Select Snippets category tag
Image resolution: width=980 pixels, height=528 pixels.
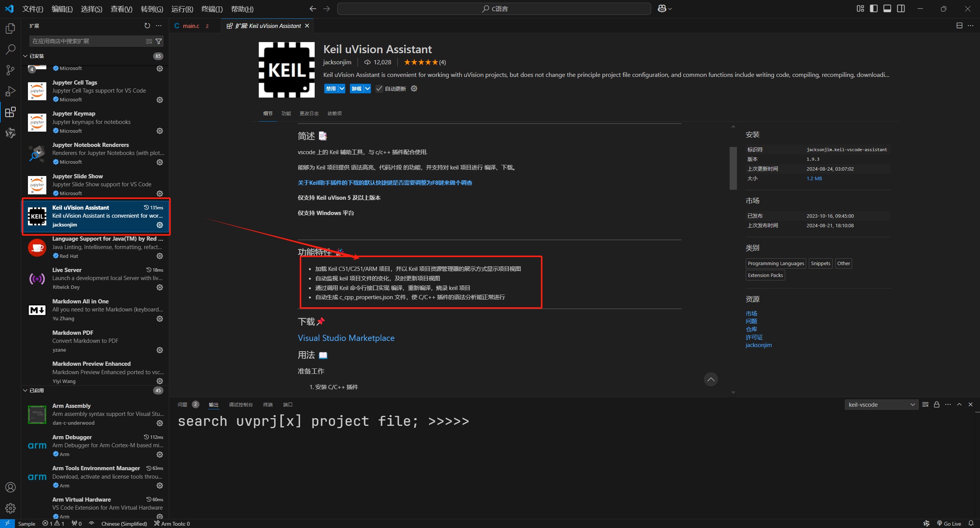click(x=821, y=263)
